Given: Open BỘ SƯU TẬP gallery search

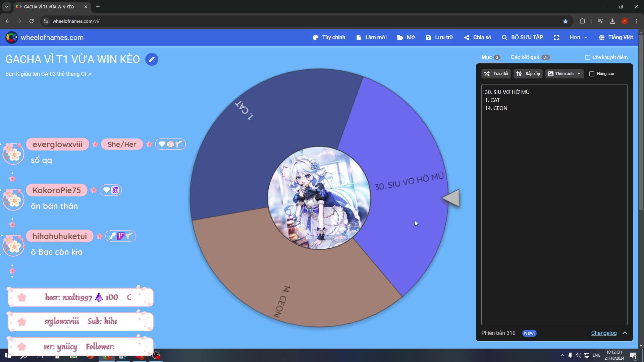Looking at the screenshot, I should [x=522, y=38].
